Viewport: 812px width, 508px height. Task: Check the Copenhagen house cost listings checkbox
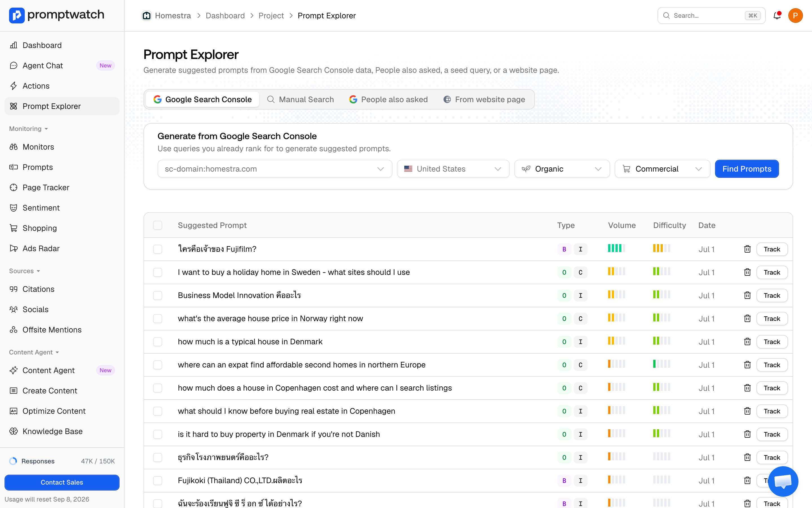point(157,388)
